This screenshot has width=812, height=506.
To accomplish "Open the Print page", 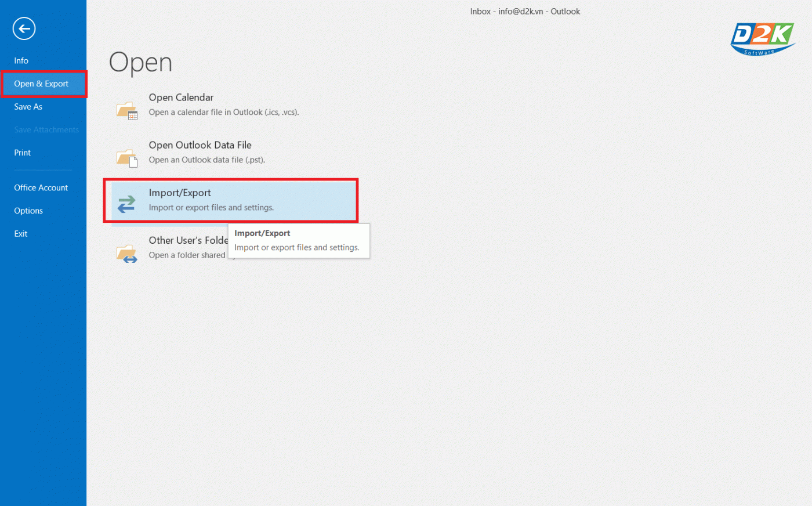I will pyautogui.click(x=23, y=153).
